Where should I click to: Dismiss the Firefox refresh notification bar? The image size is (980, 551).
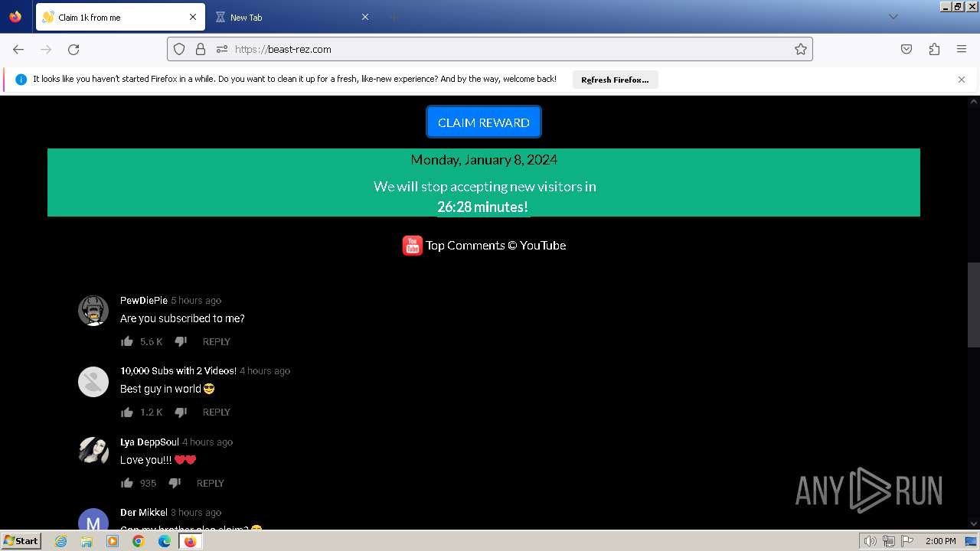pyautogui.click(x=962, y=80)
